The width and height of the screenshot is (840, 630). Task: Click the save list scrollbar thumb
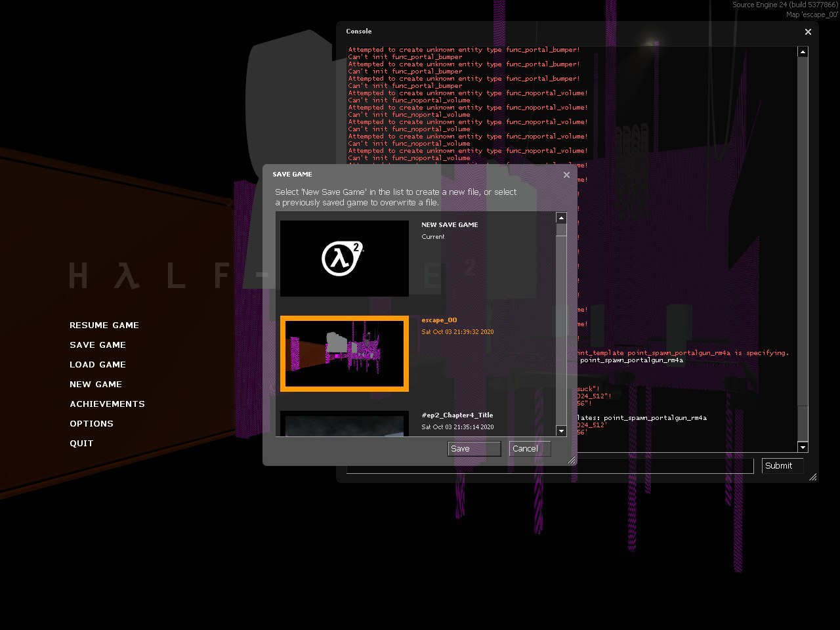pos(561,230)
